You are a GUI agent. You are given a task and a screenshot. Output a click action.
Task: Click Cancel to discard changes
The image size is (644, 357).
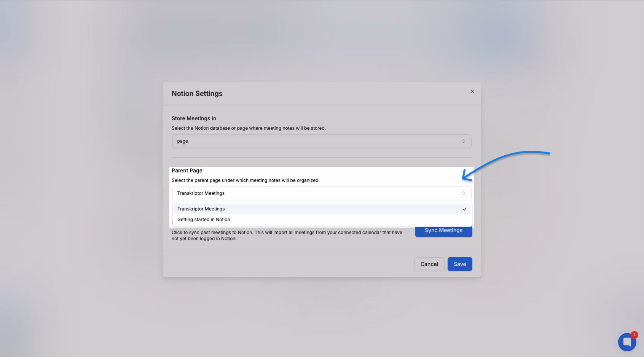point(429,264)
